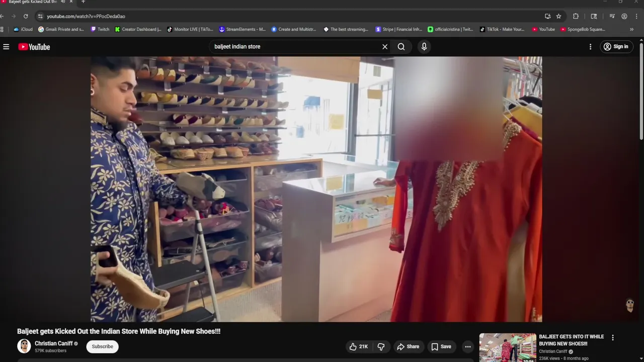The height and width of the screenshot is (362, 644).
Task: Dislike this video
Action: (381, 346)
